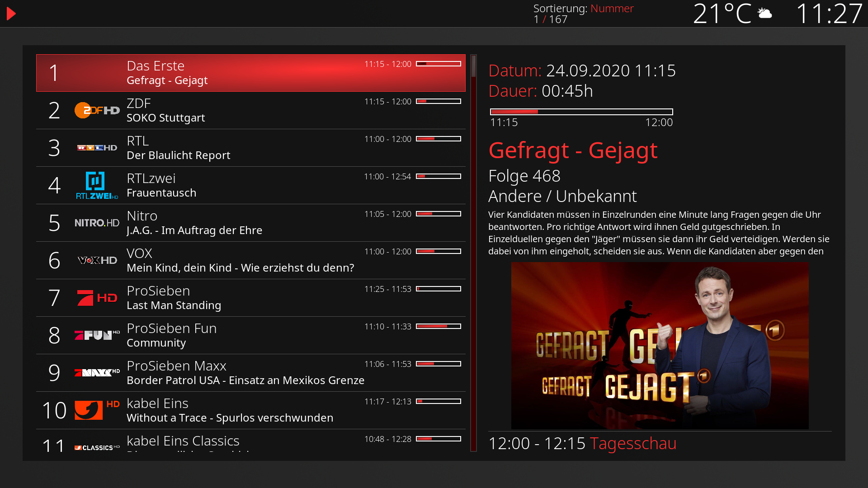This screenshot has width=868, height=488.
Task: Click the 11:27 clock display
Action: tap(829, 14)
